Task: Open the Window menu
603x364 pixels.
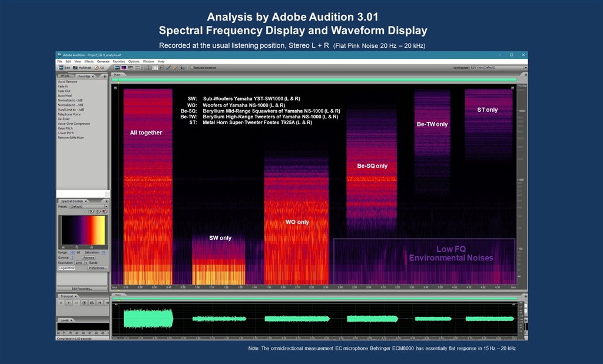Action: [148, 62]
